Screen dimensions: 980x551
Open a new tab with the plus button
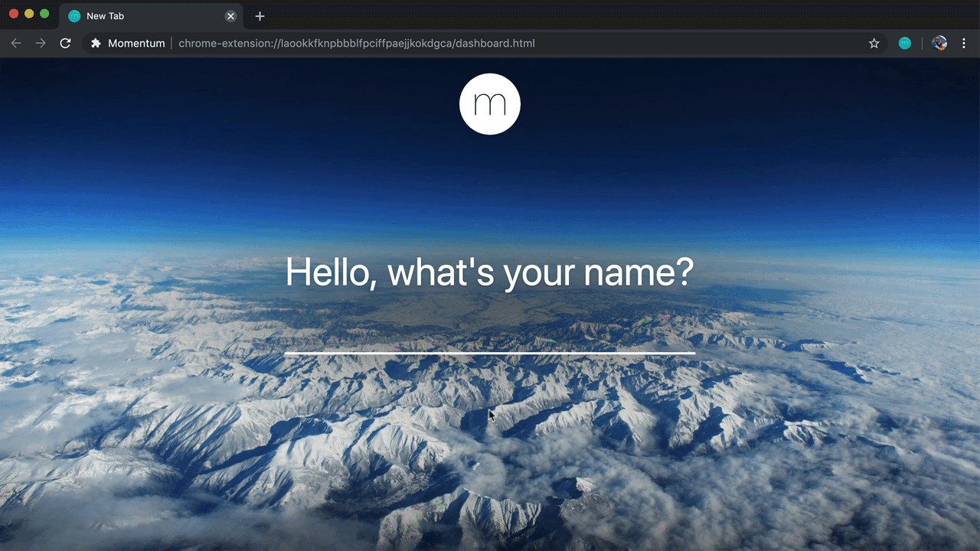tap(260, 16)
